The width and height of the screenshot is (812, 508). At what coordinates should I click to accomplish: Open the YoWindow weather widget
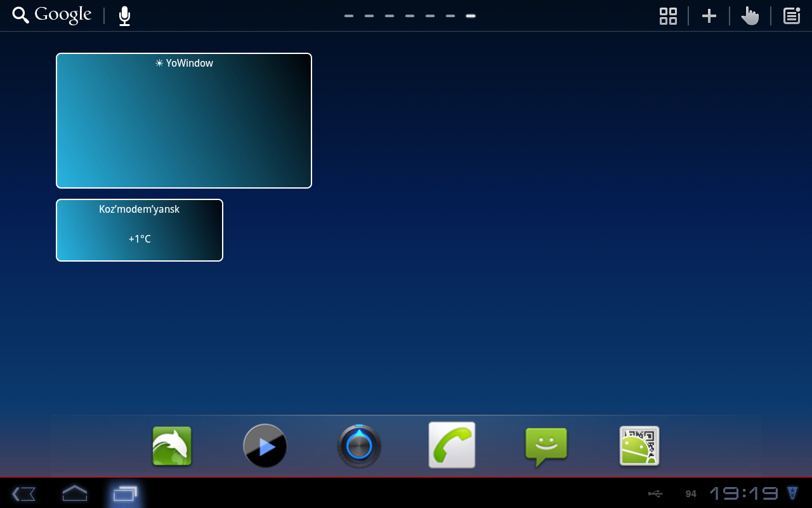click(184, 121)
